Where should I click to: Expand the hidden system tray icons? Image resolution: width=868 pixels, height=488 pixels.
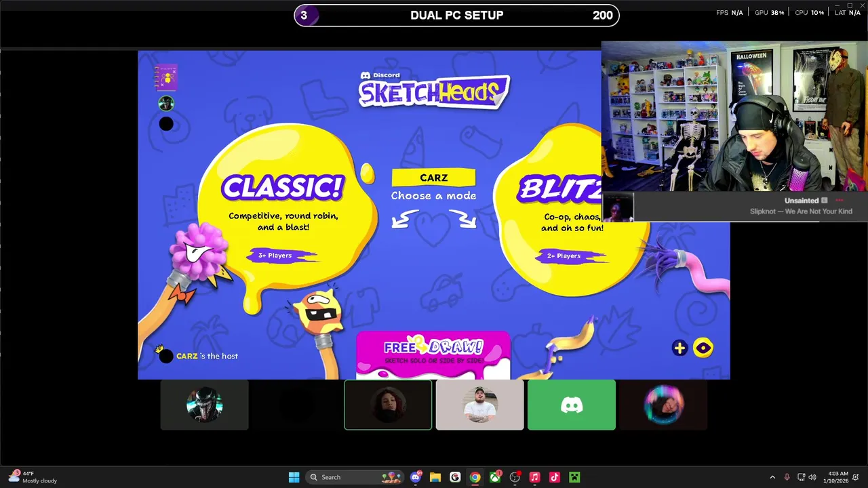pyautogui.click(x=772, y=477)
